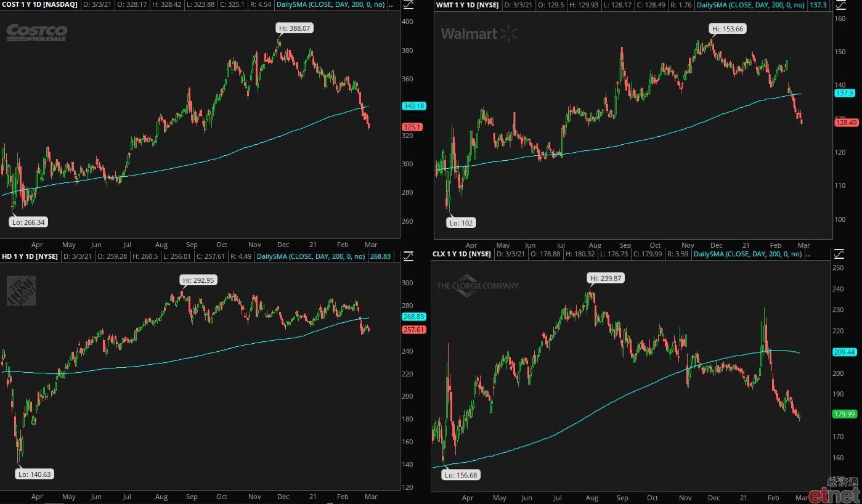Image resolution: width=862 pixels, height=504 pixels.
Task: Click The Clorox Company logo
Action: [478, 286]
